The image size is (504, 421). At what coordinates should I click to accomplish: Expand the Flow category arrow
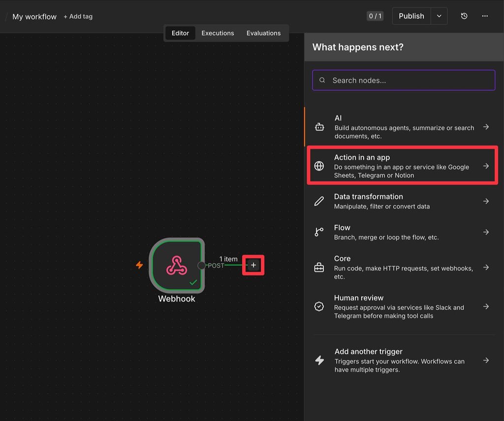click(486, 232)
